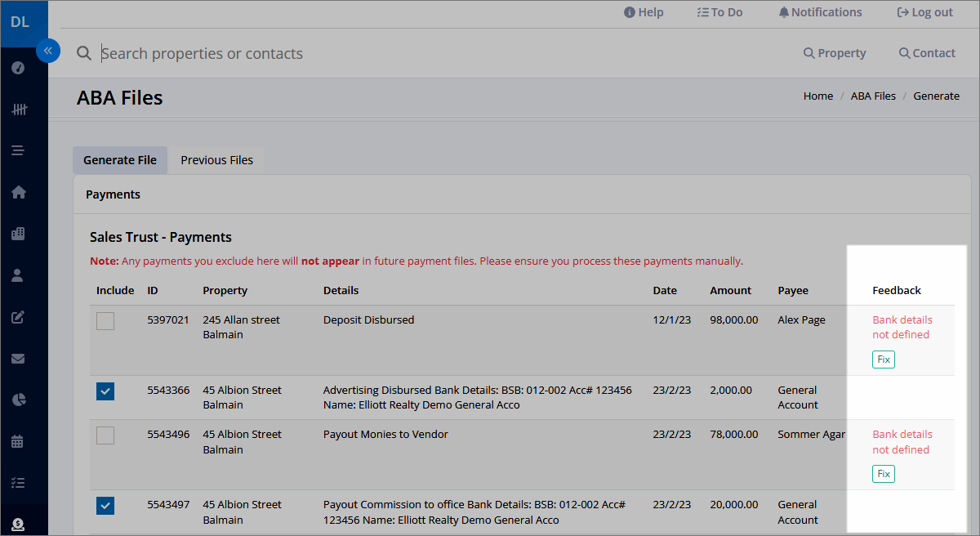
Task: Open the dashboard gauge icon in sidebar
Action: [18, 68]
